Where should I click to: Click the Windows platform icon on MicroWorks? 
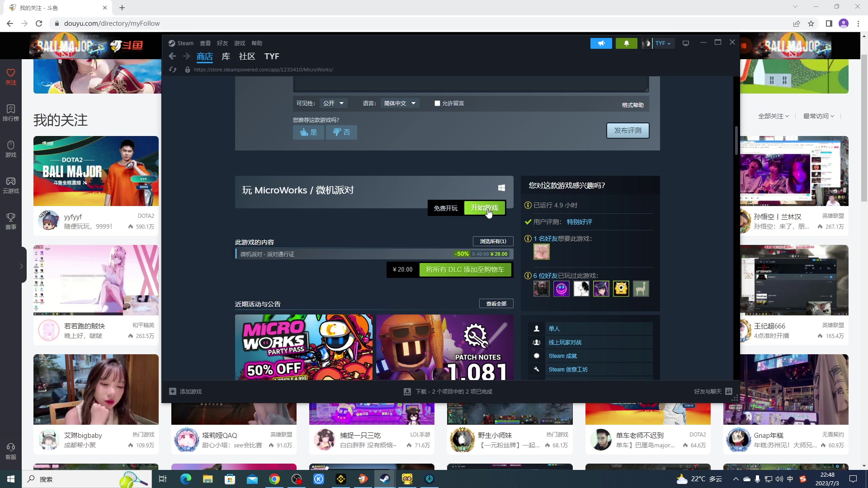point(501,188)
